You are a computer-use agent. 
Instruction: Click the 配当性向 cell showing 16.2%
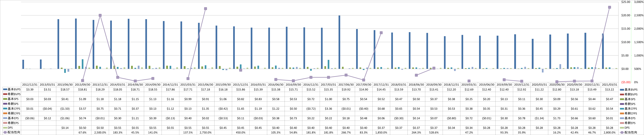point(557,132)
